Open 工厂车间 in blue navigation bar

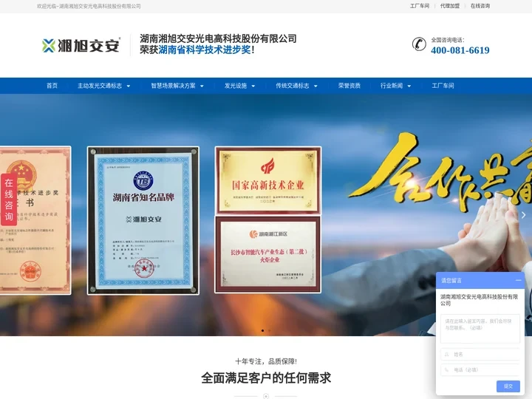443,86
